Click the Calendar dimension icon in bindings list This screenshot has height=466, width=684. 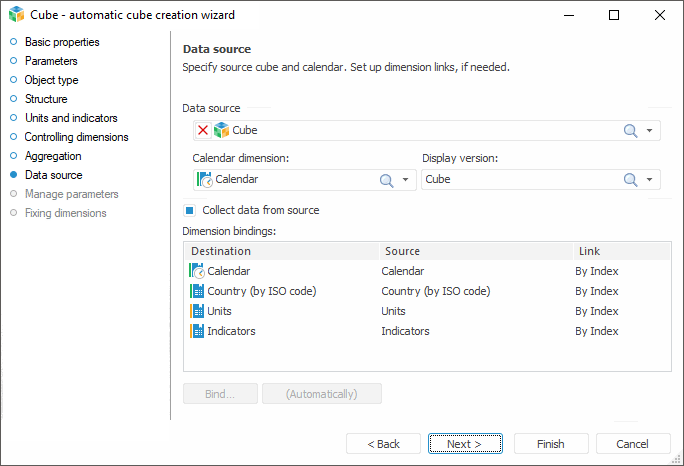[x=197, y=271]
